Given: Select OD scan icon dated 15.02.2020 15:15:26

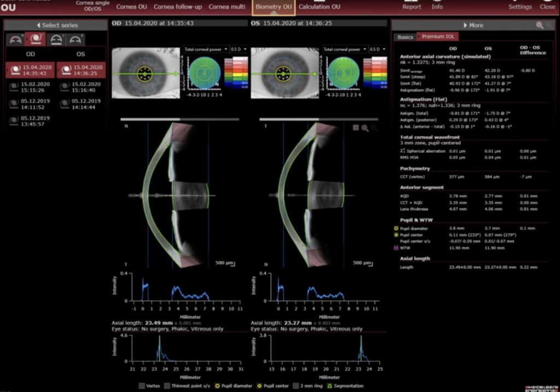Looking at the screenshot, I should click(14, 87).
